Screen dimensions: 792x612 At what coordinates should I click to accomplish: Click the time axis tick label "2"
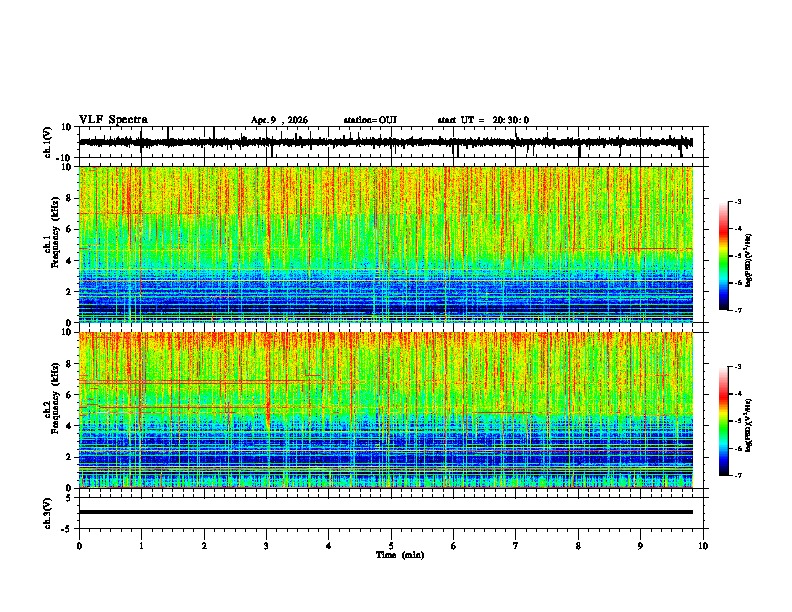pos(204,546)
